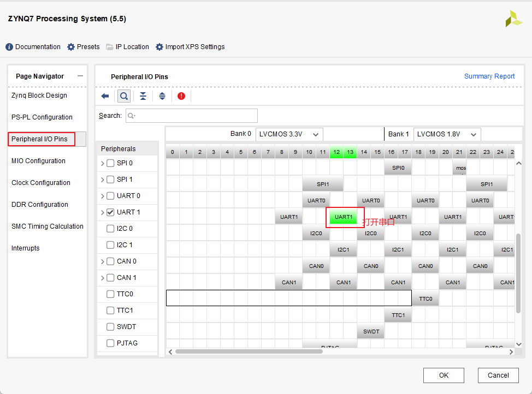This screenshot has width=532, height=394.
Task: Enable the CAN 0 checkbox
Action: [x=110, y=261]
